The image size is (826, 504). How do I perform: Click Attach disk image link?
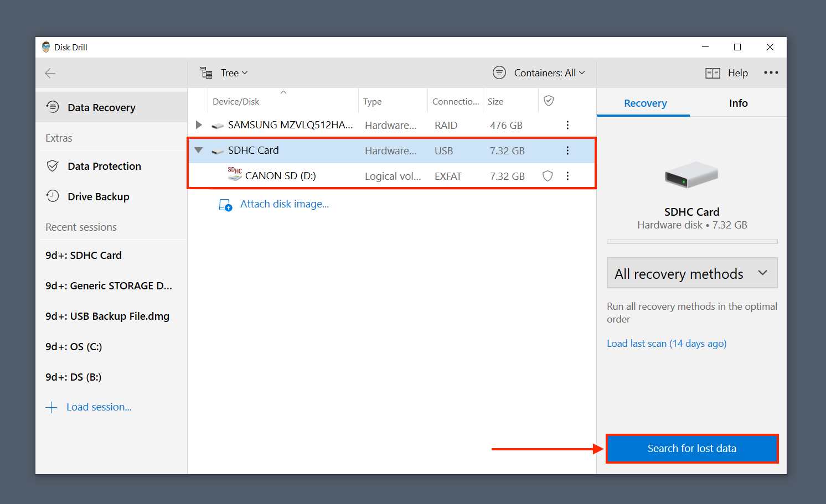click(x=285, y=204)
